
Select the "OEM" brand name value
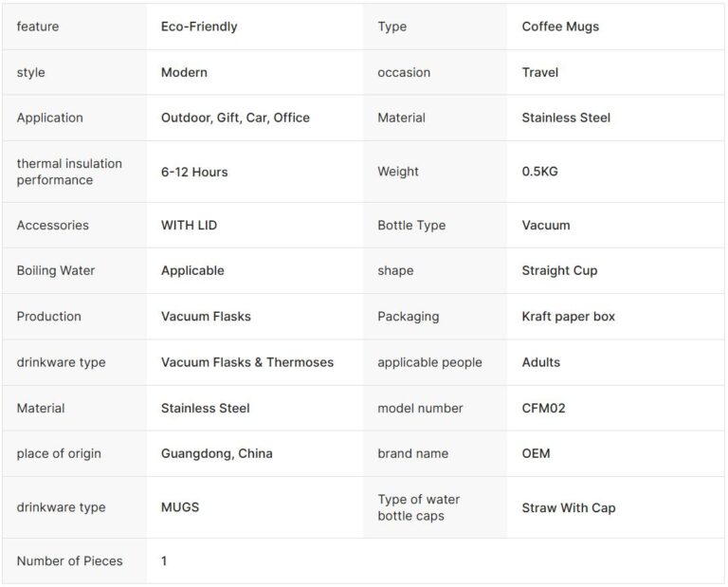click(x=536, y=453)
